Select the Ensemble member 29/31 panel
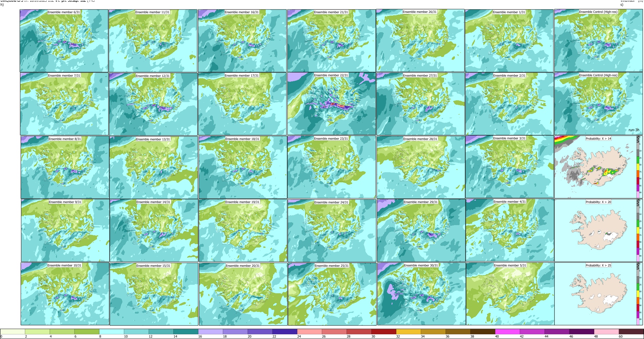Image resolution: width=644 pixels, height=339 pixels. (421, 231)
